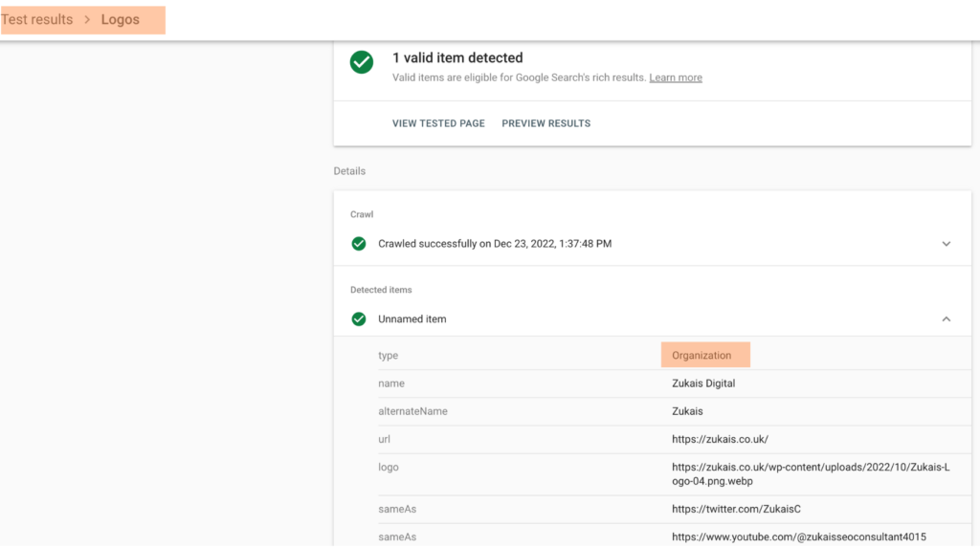Click the green check icon next to Crawled successfully

tap(359, 244)
